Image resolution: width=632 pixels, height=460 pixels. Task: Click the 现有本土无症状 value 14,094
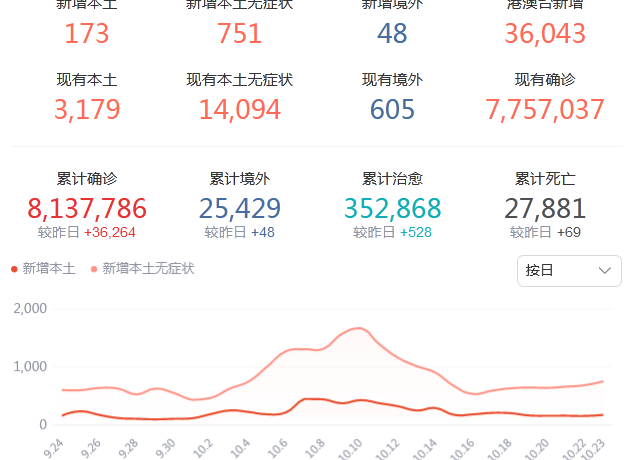click(x=240, y=109)
